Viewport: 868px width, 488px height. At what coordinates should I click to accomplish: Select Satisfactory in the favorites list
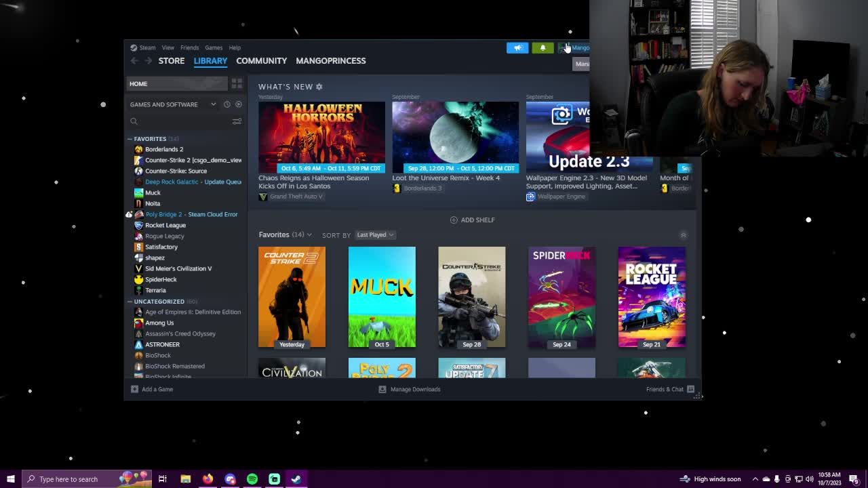(x=161, y=247)
